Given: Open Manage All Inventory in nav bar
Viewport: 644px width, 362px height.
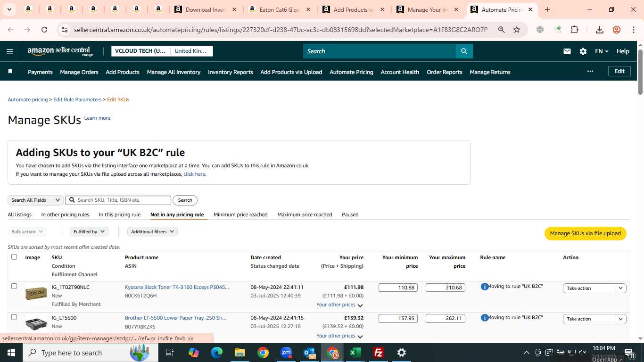Looking at the screenshot, I should click(173, 72).
